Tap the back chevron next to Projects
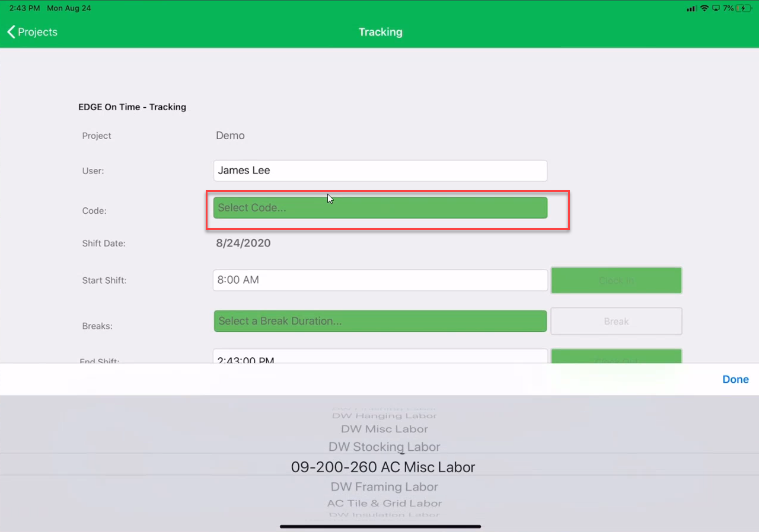Image resolution: width=759 pixels, height=532 pixels. coord(11,32)
